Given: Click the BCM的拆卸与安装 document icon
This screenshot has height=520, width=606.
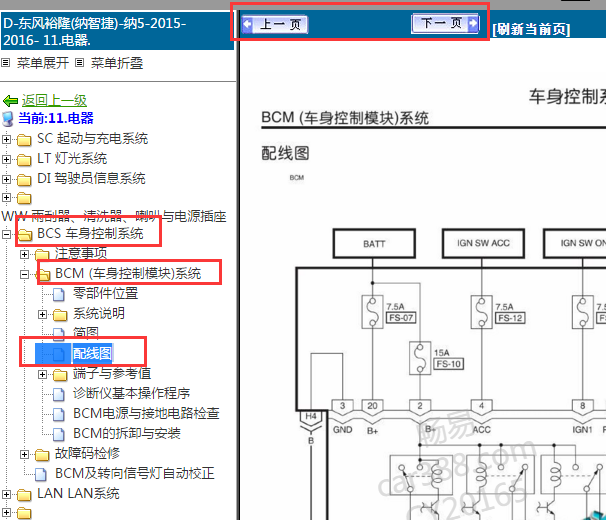Looking at the screenshot, I should 59,435.
